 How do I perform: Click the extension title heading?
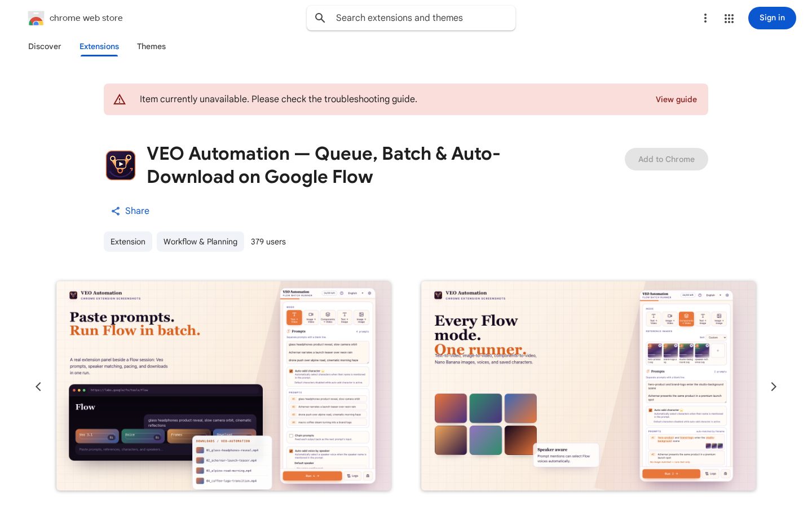point(324,165)
